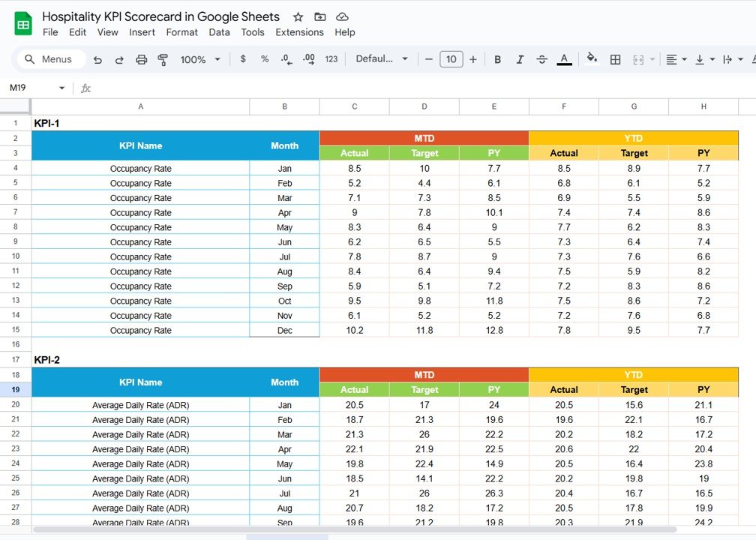The height and width of the screenshot is (540, 756).
Task: Apply bold formatting with the Bold icon
Action: coord(497,58)
